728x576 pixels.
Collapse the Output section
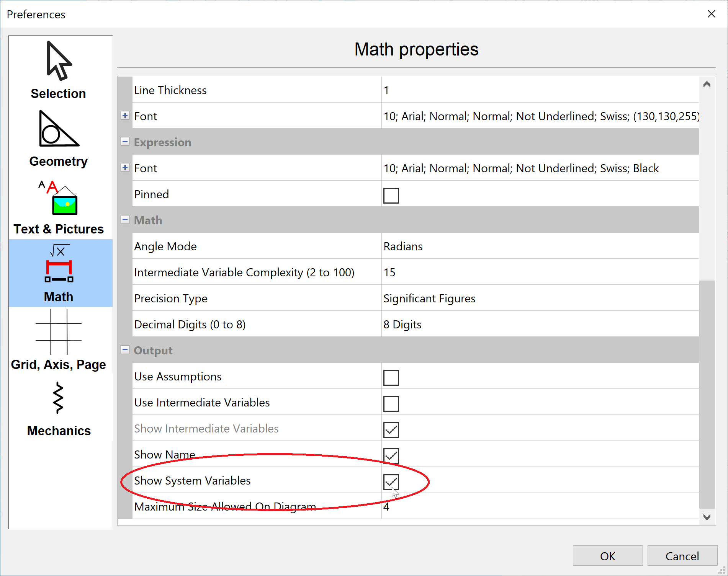click(125, 350)
